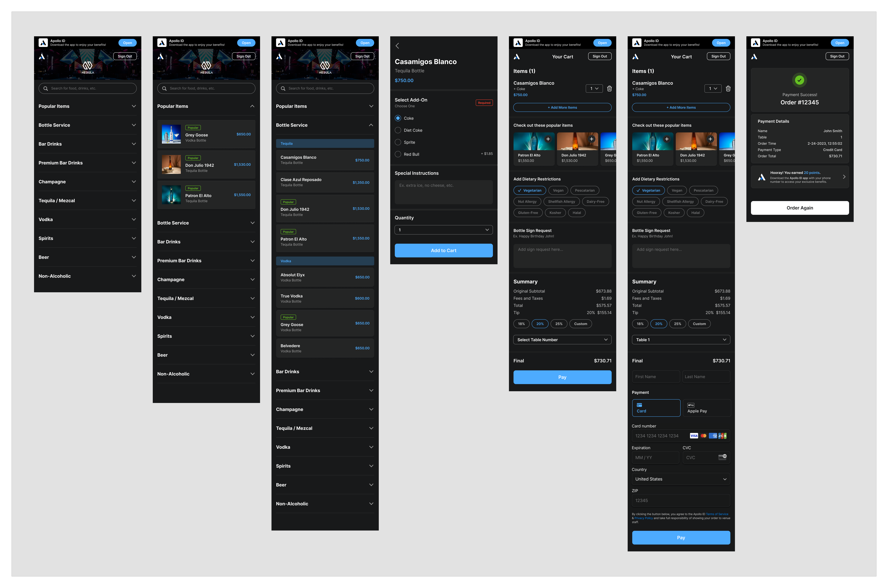Image resolution: width=888 pixels, height=588 pixels.
Task: Open the Privacy Policy link
Action: [x=644, y=518]
